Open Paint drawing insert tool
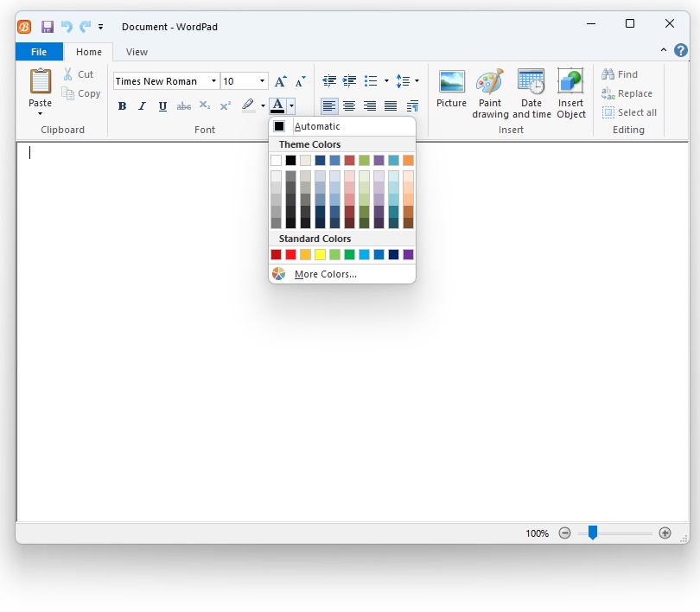The width and height of the screenshot is (700, 612). 490,83
